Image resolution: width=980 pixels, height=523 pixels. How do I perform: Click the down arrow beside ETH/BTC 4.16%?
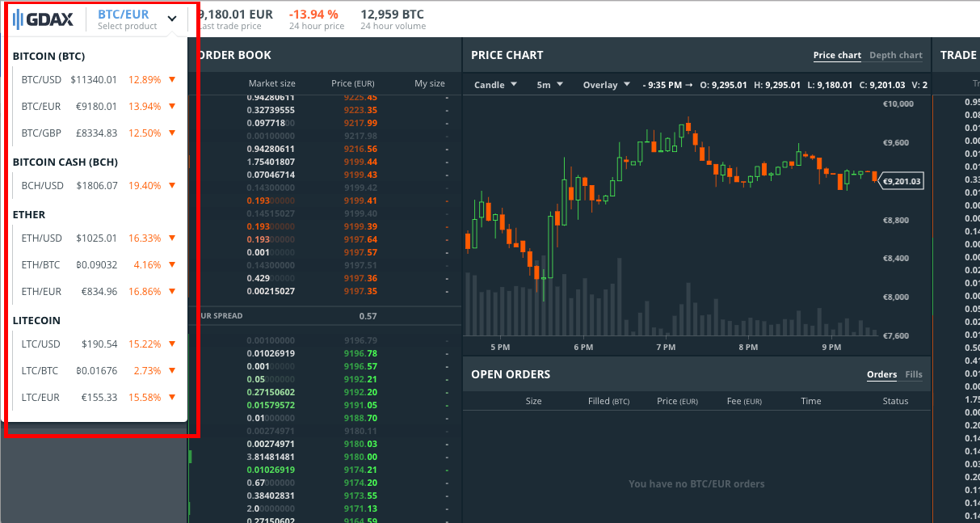pos(172,265)
